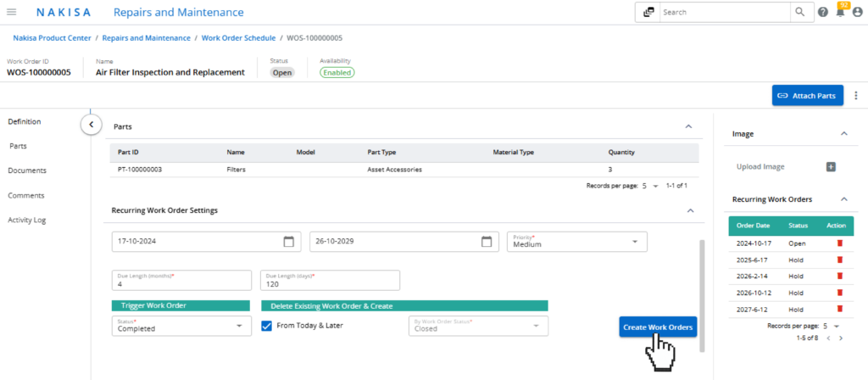The height and width of the screenshot is (380, 868).
Task: Open the Activity Log tab
Action: pyautogui.click(x=28, y=220)
